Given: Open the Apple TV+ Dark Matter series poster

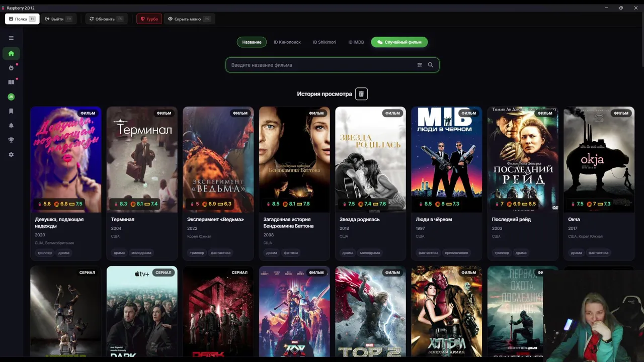Looking at the screenshot, I should (142, 311).
